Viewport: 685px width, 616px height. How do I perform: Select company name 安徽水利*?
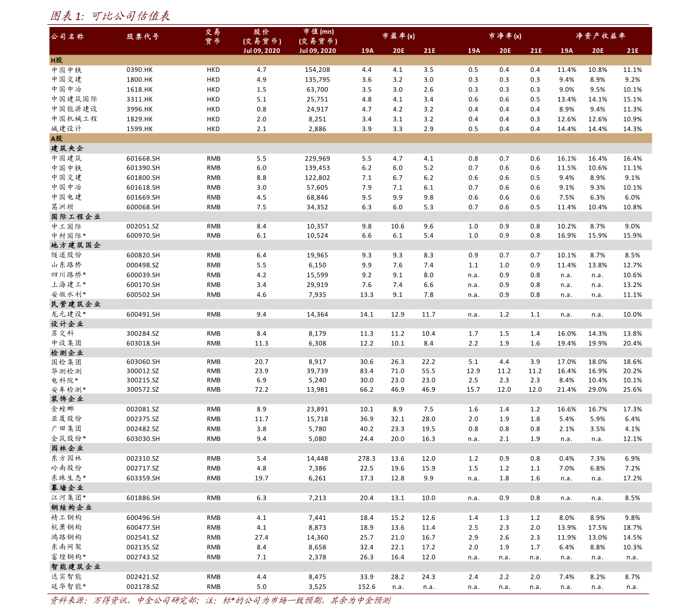tap(68, 294)
